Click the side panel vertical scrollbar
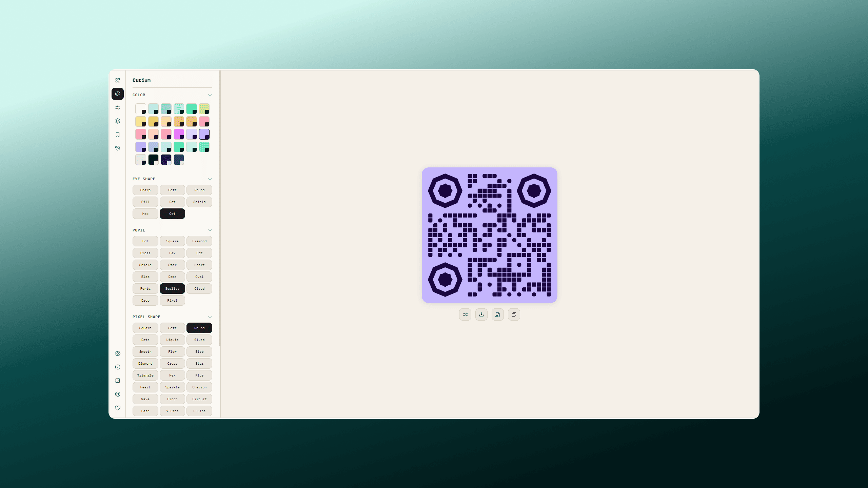This screenshot has height=488, width=868. (220, 208)
